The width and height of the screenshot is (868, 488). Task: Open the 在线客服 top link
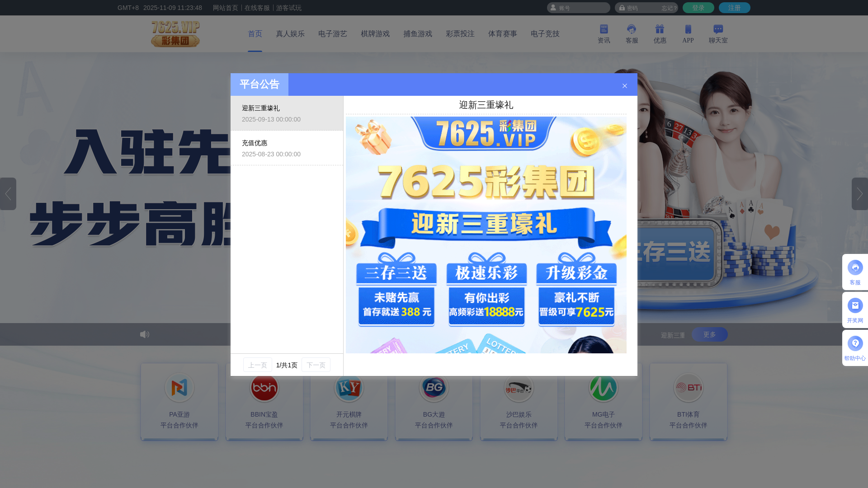(x=257, y=8)
